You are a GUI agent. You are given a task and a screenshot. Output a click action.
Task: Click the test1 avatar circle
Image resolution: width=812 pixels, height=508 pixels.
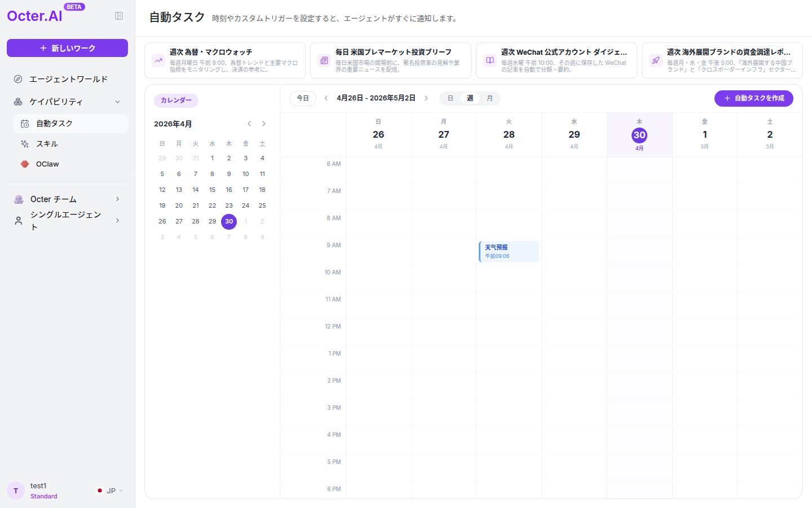point(16,491)
